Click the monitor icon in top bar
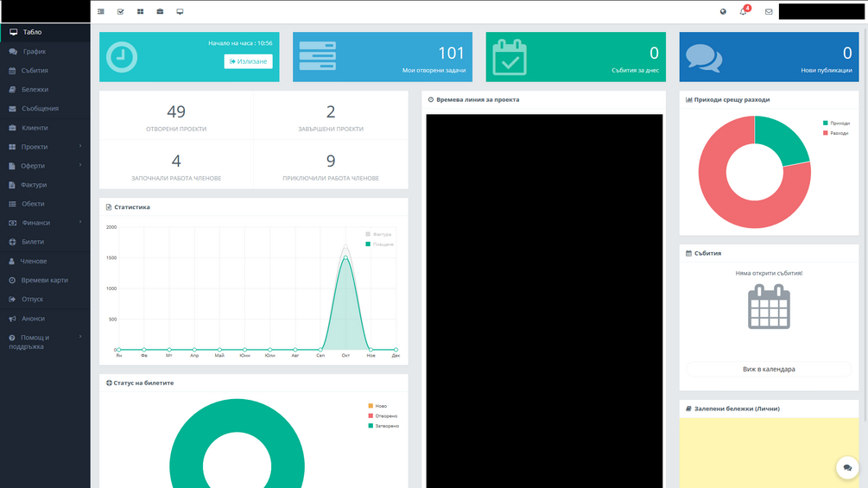 pyautogui.click(x=180, y=11)
